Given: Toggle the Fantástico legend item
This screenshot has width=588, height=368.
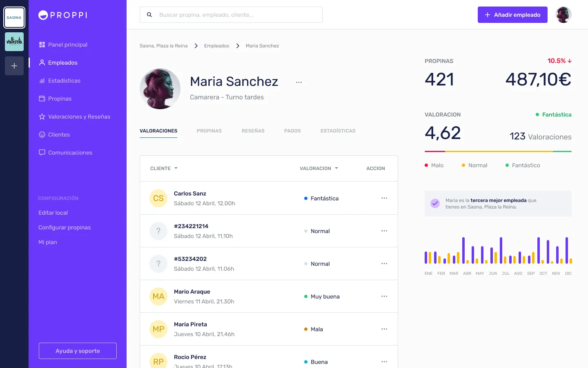Looking at the screenshot, I should (x=523, y=165).
